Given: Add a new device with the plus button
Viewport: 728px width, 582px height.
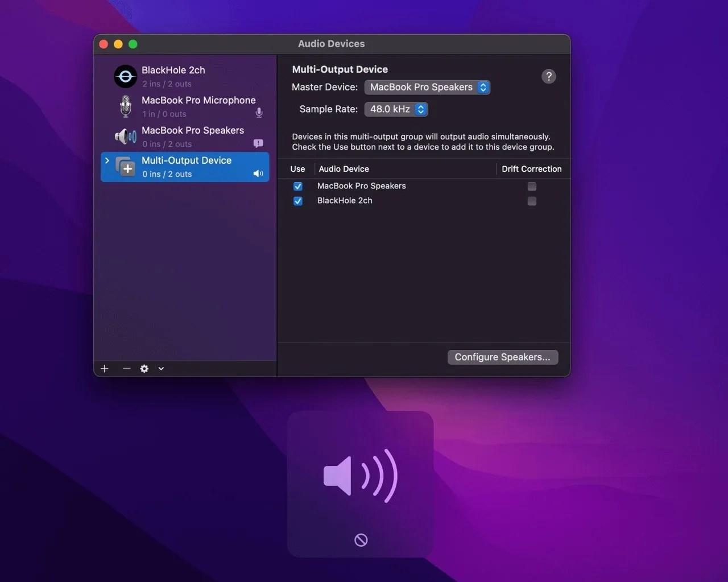Looking at the screenshot, I should (x=104, y=369).
